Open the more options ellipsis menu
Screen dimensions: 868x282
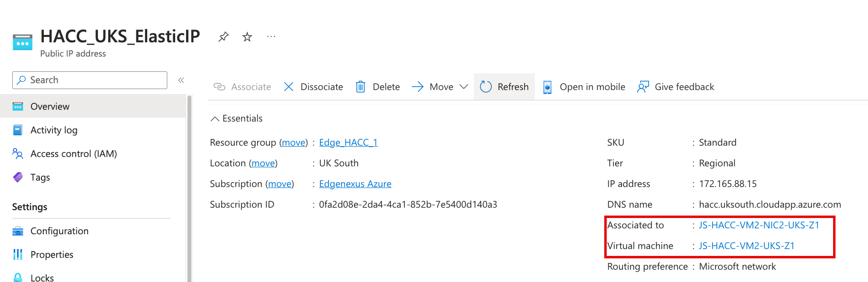tap(271, 36)
